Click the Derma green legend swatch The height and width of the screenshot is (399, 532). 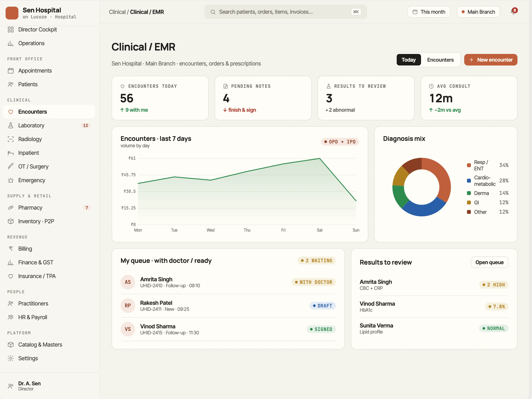point(469,193)
